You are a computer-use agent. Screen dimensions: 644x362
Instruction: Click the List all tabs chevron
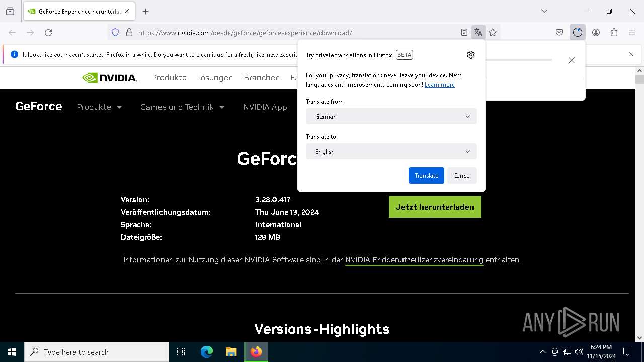[x=544, y=11]
